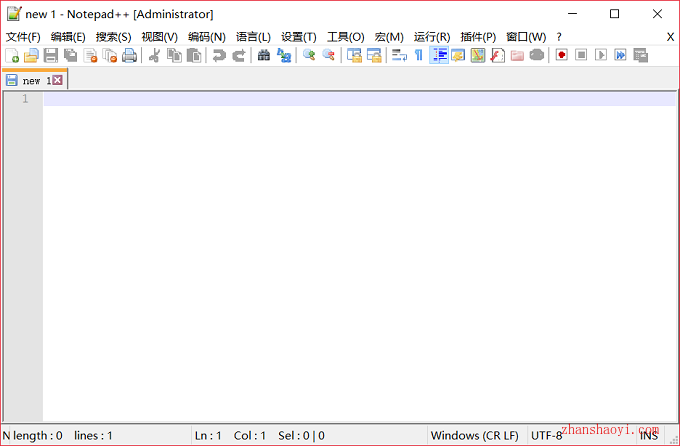Save the current file via toolbar
Viewport: 680px width, 446px height.
(x=51, y=56)
